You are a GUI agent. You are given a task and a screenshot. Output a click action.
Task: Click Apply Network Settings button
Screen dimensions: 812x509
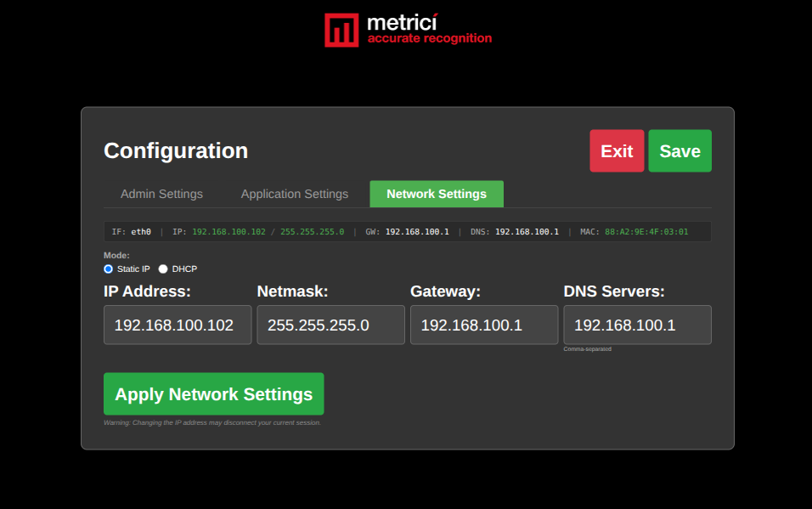point(214,394)
